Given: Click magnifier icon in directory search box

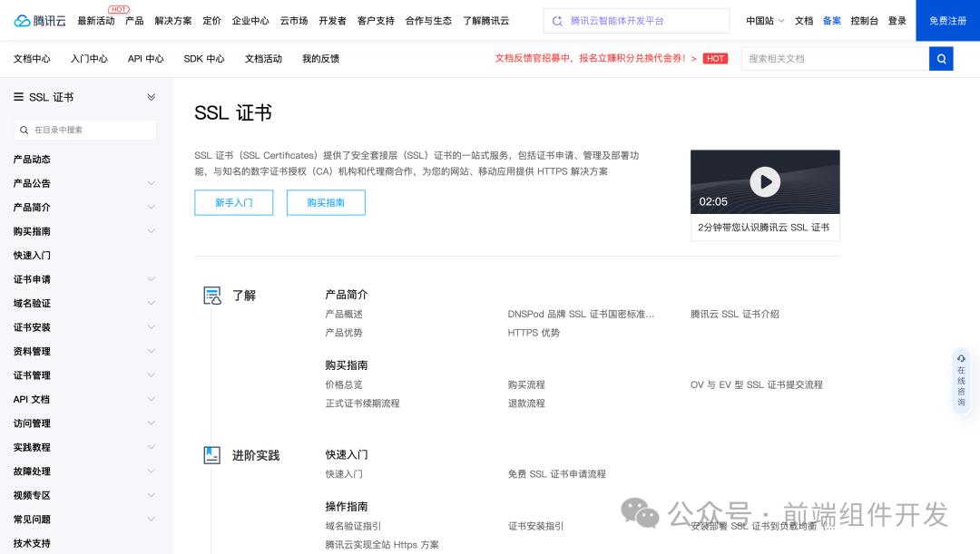Looking at the screenshot, I should point(24,130).
